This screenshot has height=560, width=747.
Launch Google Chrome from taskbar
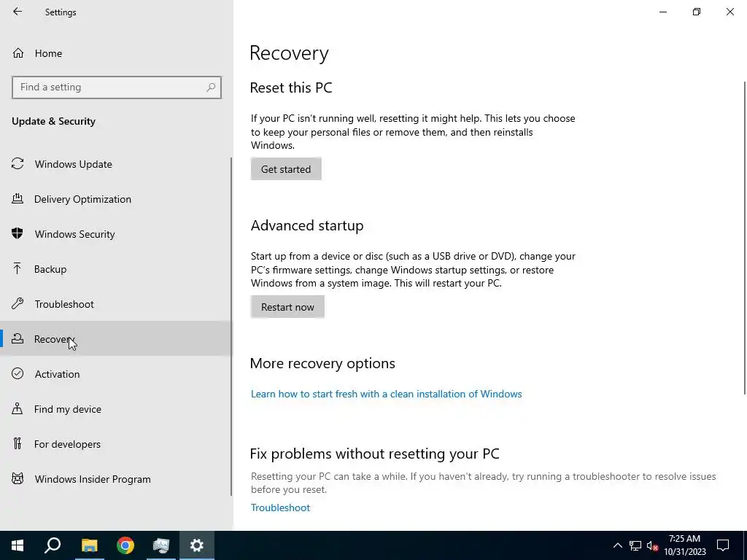coord(125,545)
